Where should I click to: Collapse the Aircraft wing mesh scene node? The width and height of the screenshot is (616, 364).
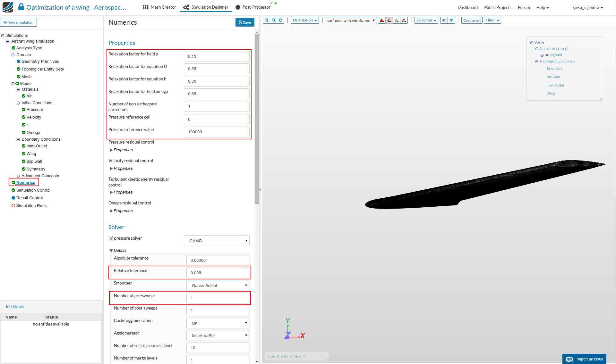[x=537, y=49]
